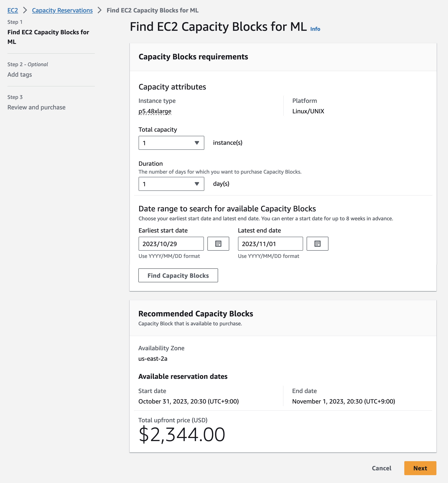Open the Capacity Reservations breadcrumb link

tap(62, 10)
